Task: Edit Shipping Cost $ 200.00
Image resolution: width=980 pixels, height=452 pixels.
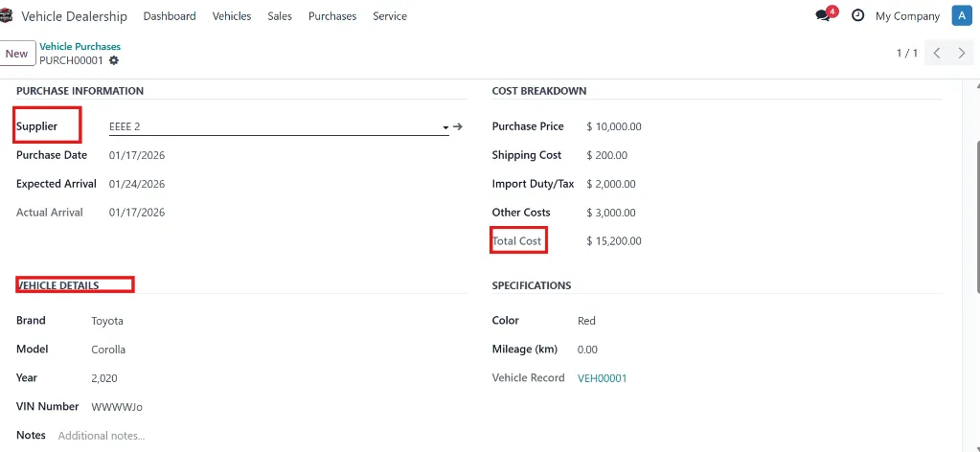Action: click(607, 155)
